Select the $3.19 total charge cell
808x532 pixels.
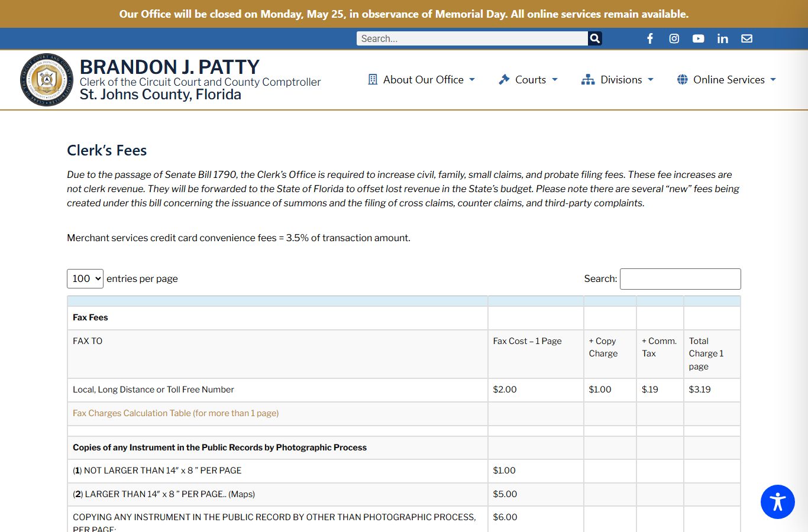point(712,390)
